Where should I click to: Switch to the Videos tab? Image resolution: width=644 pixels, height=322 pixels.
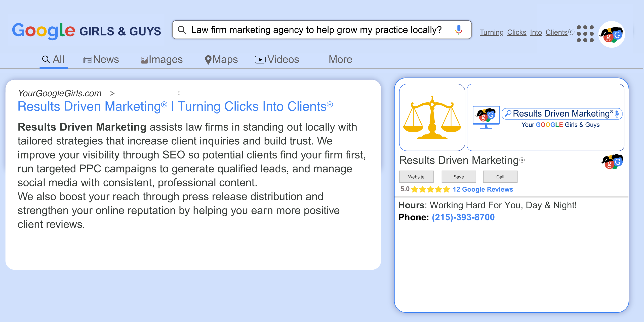click(x=277, y=60)
